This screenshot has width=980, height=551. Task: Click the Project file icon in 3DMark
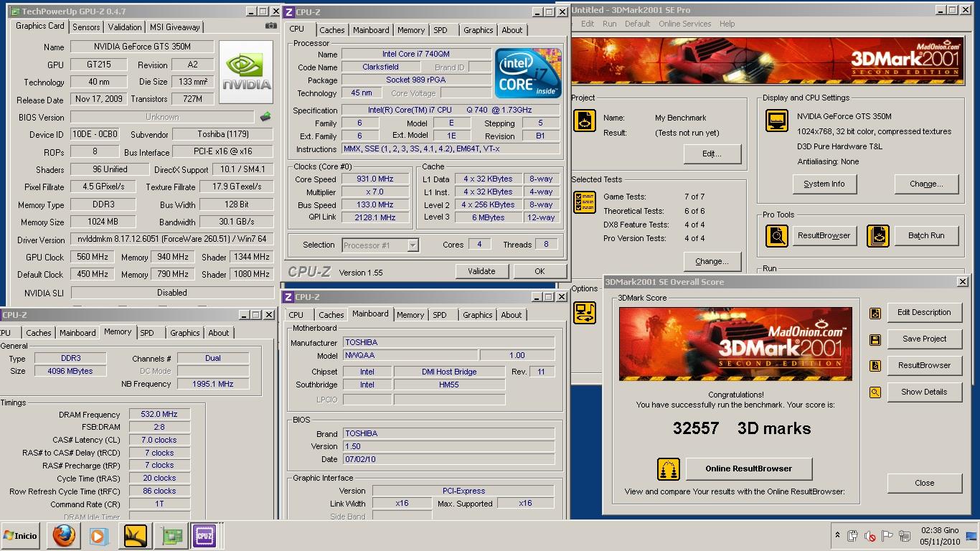585,121
